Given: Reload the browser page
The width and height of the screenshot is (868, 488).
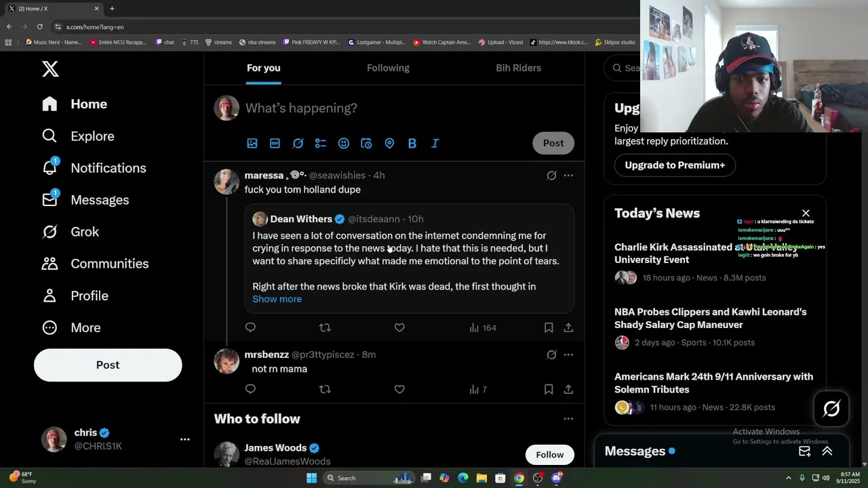Looking at the screenshot, I should (x=39, y=26).
